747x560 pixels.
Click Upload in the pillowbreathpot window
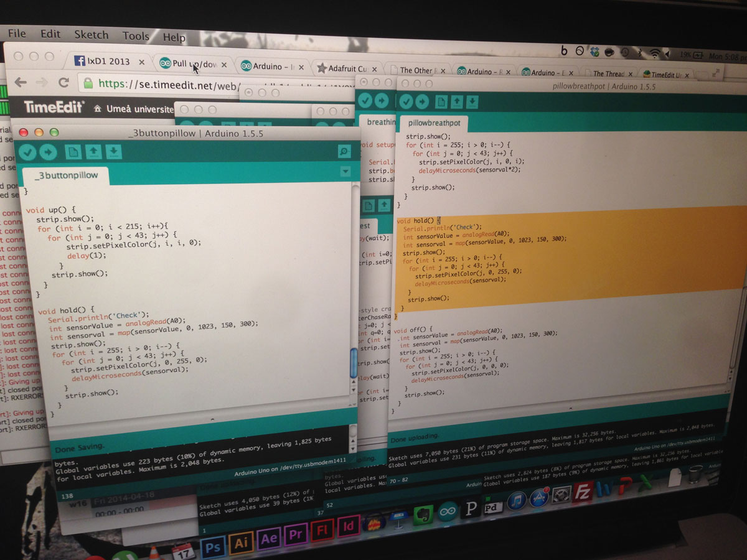(422, 100)
